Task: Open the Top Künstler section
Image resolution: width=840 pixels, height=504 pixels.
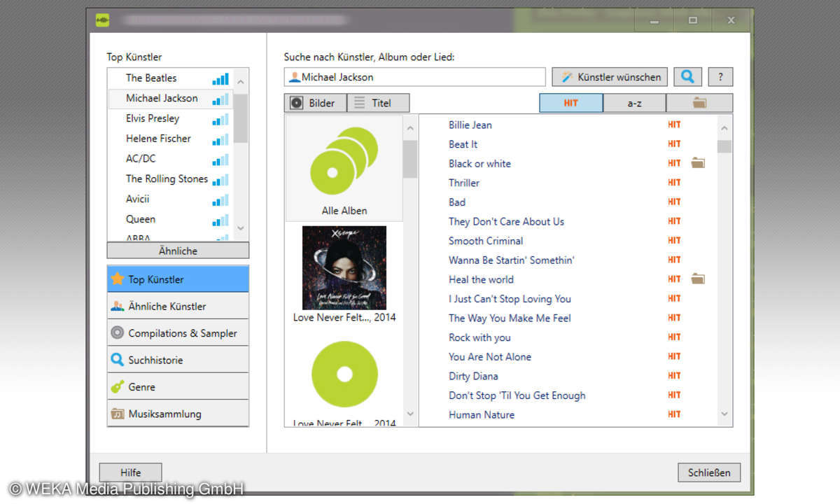Action: click(x=178, y=279)
